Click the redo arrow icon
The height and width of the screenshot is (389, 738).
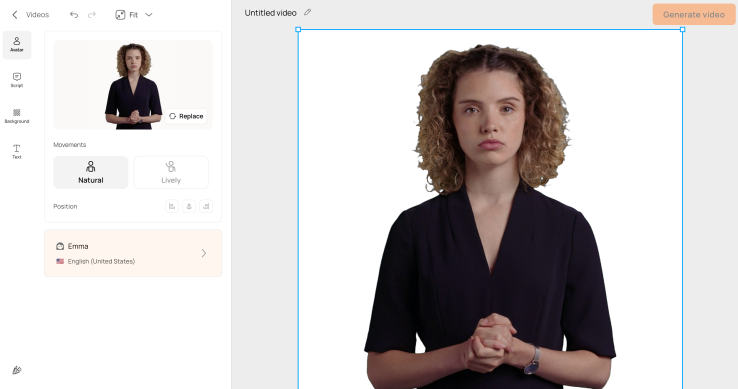point(92,15)
